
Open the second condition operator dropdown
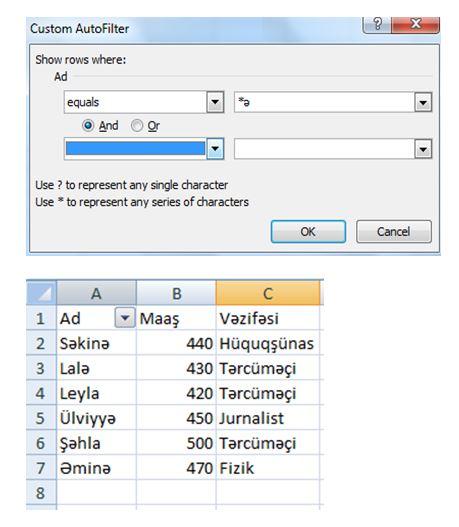(215, 149)
